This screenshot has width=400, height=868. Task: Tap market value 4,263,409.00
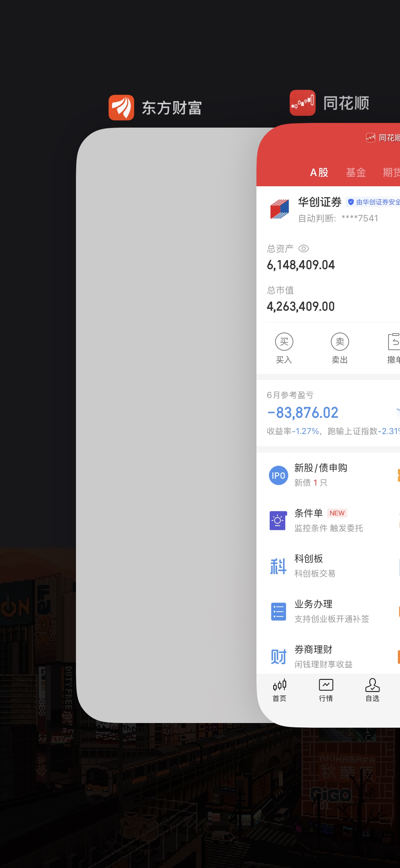coord(301,307)
